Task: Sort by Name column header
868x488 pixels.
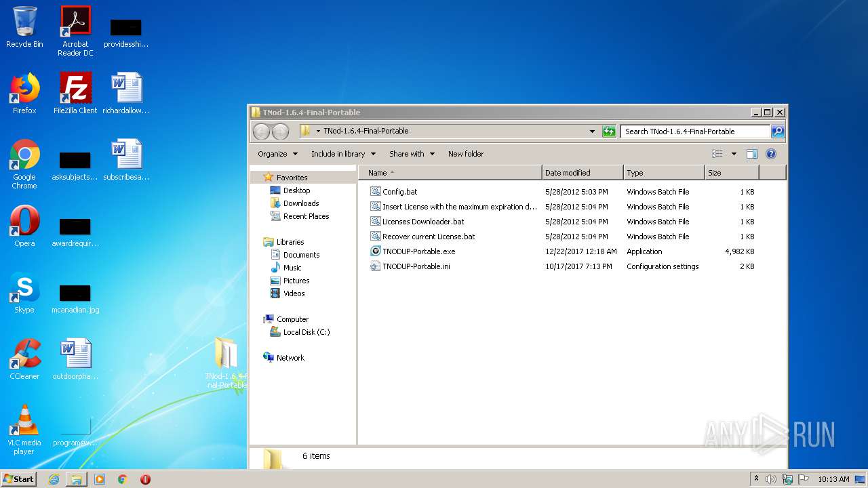Action: [450, 173]
